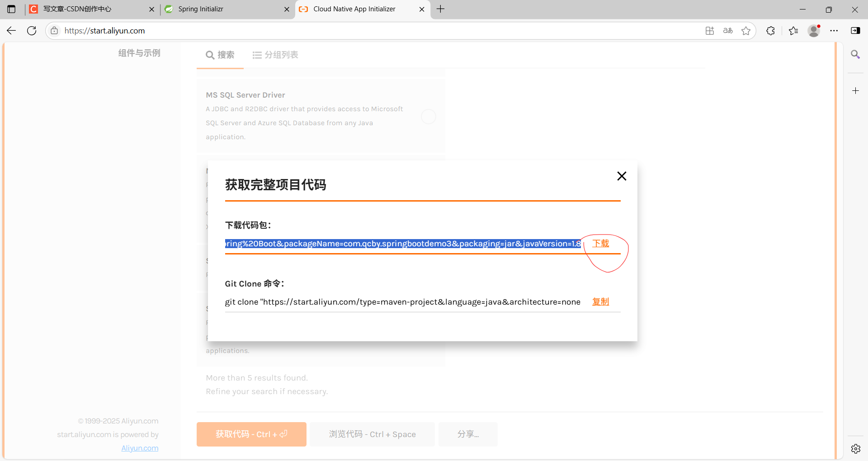Switch to the 分组列表 tab
868x461 pixels.
[x=275, y=55]
